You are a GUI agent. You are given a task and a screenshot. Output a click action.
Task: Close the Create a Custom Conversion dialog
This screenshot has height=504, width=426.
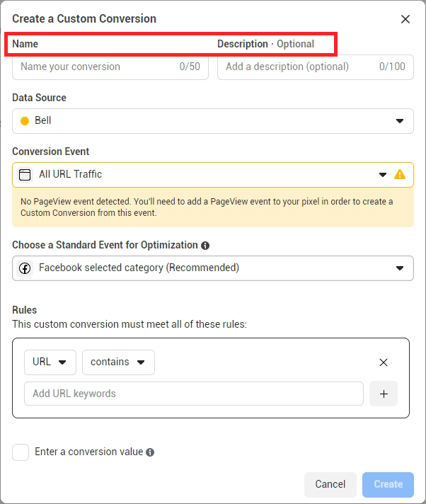405,19
